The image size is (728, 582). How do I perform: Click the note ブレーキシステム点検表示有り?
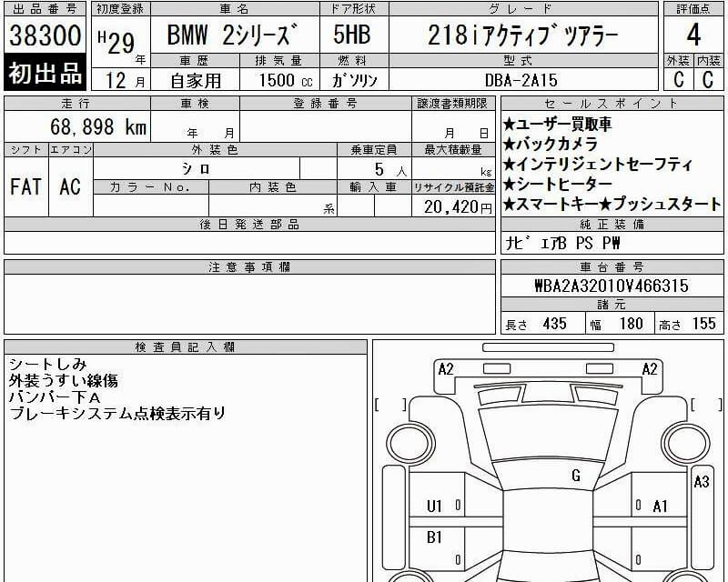pos(117,414)
